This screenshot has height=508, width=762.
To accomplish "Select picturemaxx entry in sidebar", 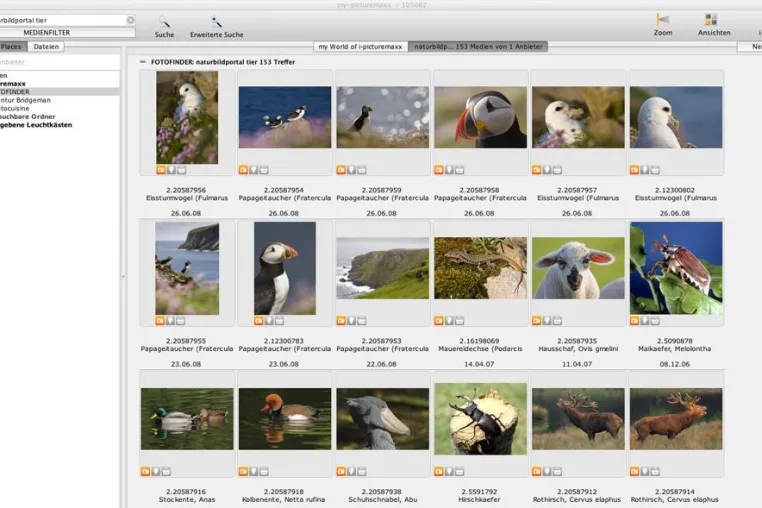I will pyautogui.click(x=59, y=84).
